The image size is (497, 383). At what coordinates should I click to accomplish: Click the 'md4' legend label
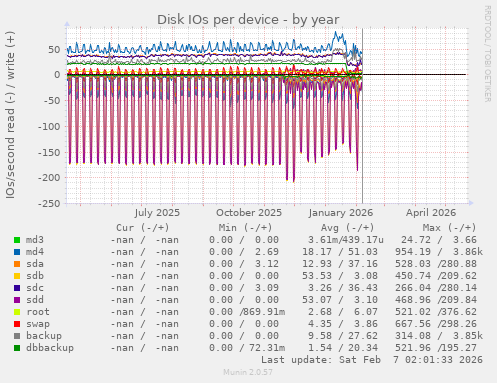pos(35,252)
